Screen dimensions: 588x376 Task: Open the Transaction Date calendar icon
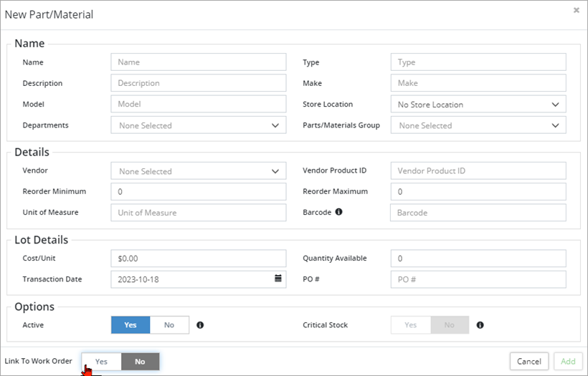click(278, 279)
